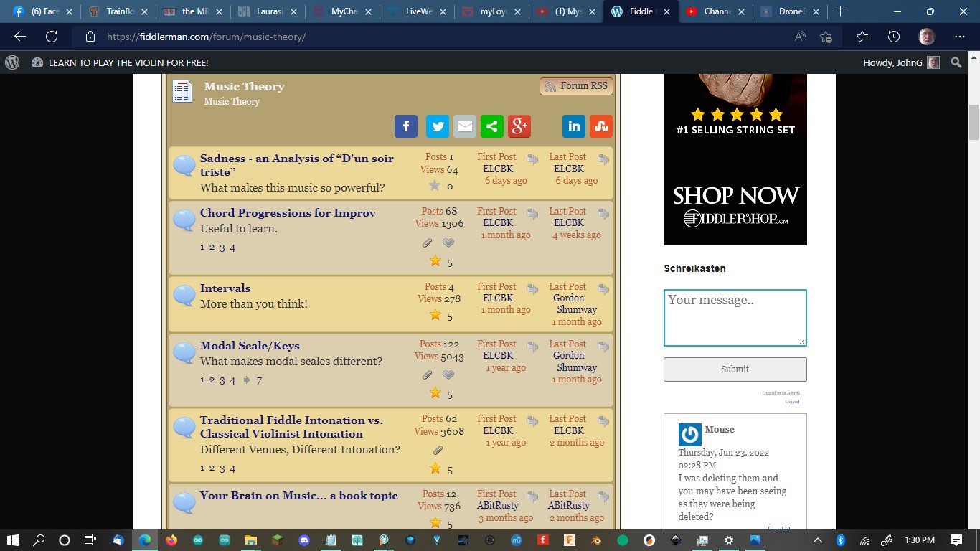Screen dimensions: 980x551
Task: Click the green ShareThis icon
Action: click(x=492, y=126)
